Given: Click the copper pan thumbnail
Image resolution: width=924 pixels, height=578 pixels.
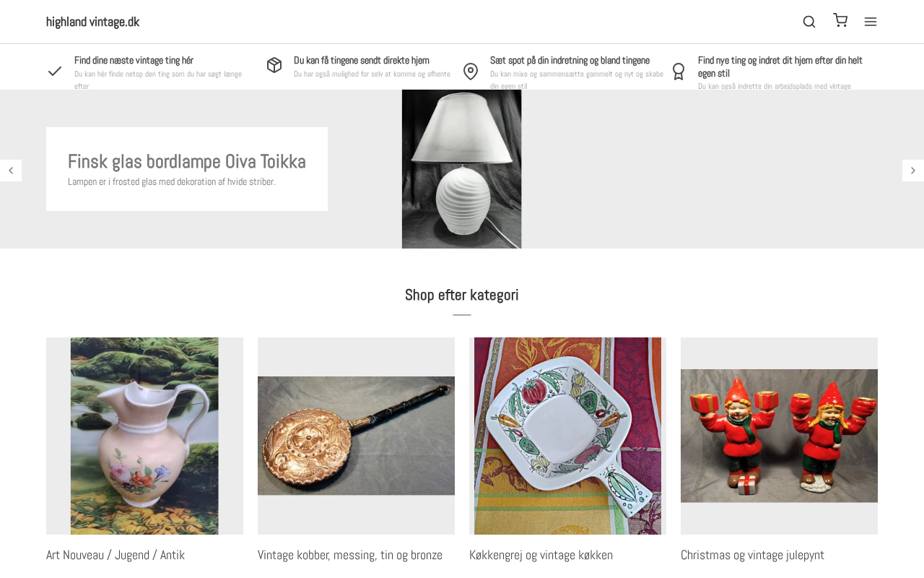Looking at the screenshot, I should click(x=356, y=436).
